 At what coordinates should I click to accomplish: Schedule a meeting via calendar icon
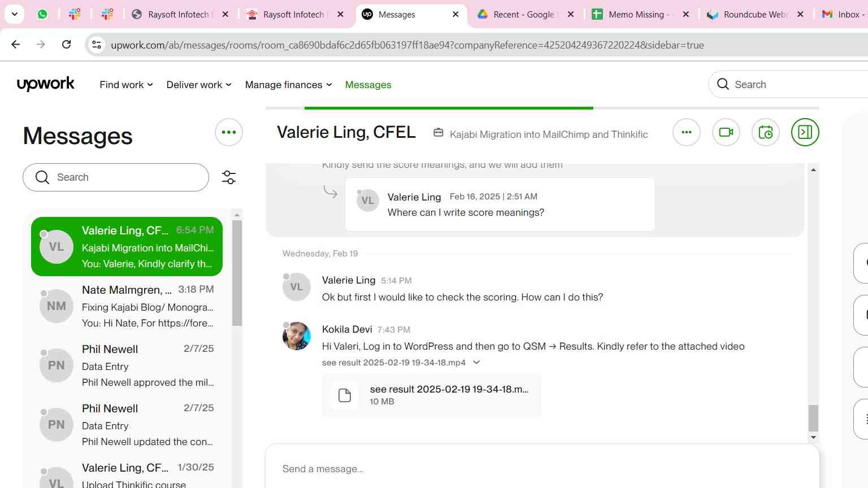tap(766, 132)
